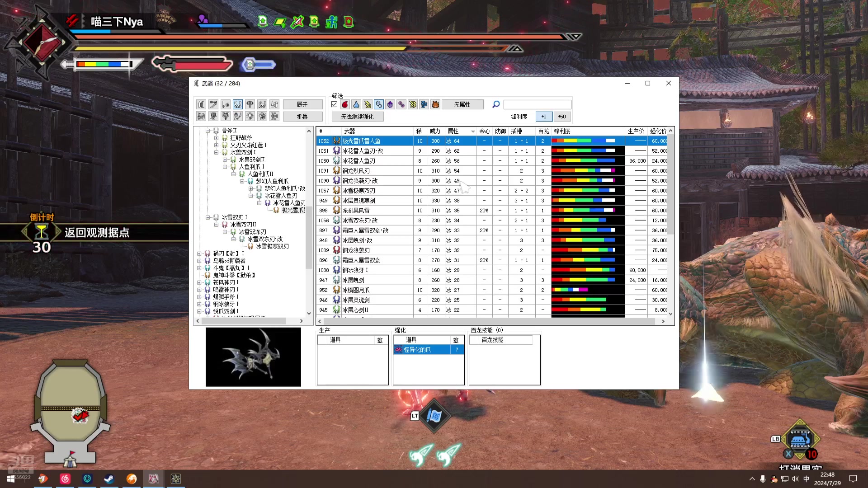Select the Insect Glaive weapon type icon
The image size is (868, 488).
[238, 117]
